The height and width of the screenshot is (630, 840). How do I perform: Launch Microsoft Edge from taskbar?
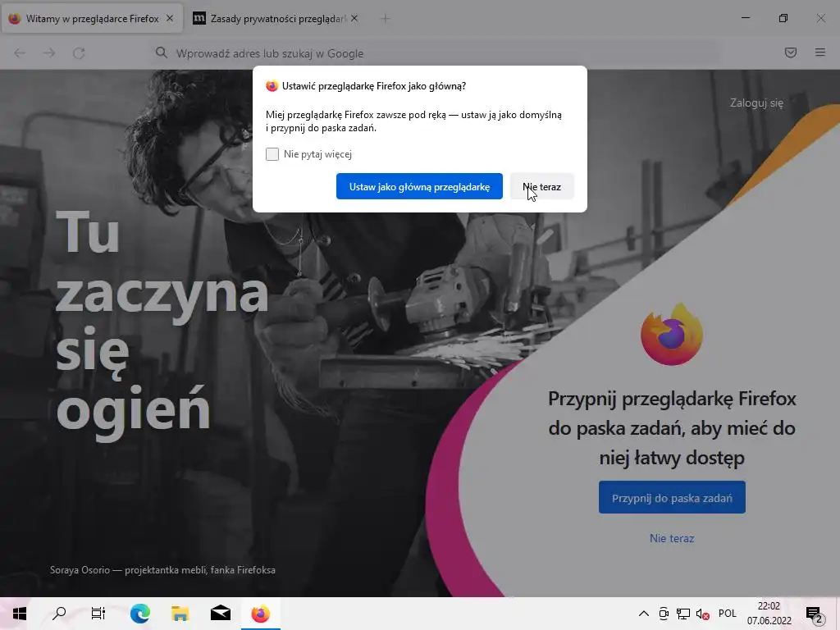[139, 614]
